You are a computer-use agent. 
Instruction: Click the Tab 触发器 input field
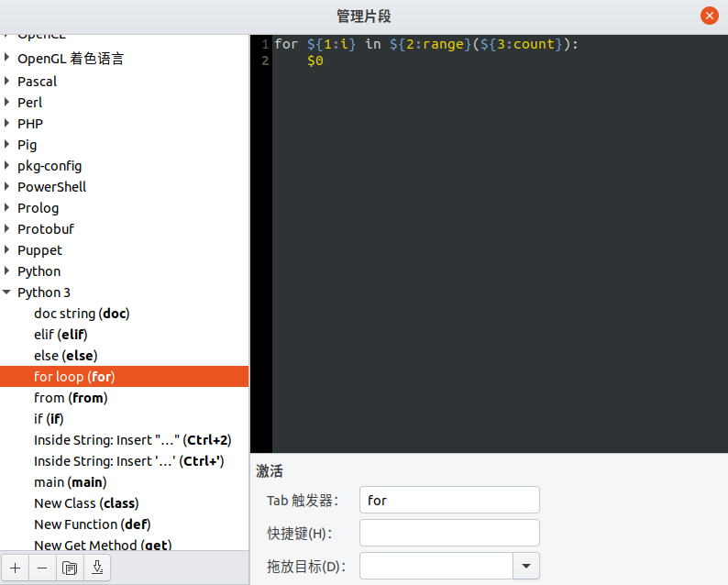449,500
